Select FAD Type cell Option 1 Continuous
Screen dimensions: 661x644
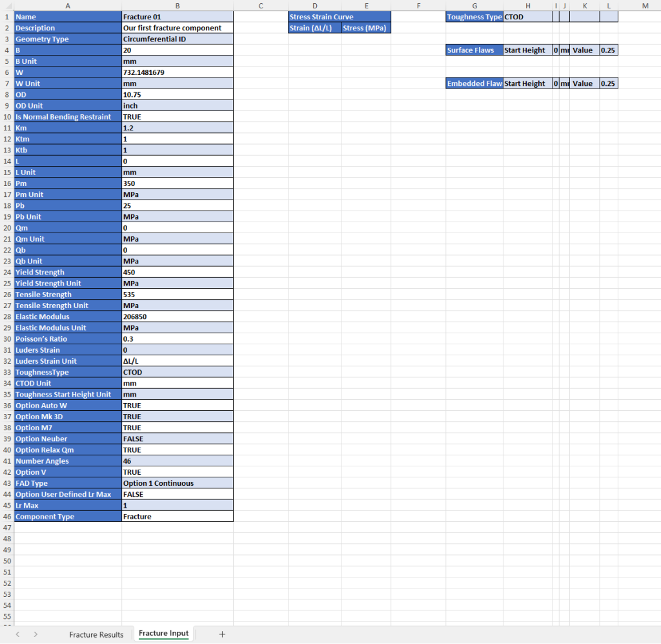point(177,483)
